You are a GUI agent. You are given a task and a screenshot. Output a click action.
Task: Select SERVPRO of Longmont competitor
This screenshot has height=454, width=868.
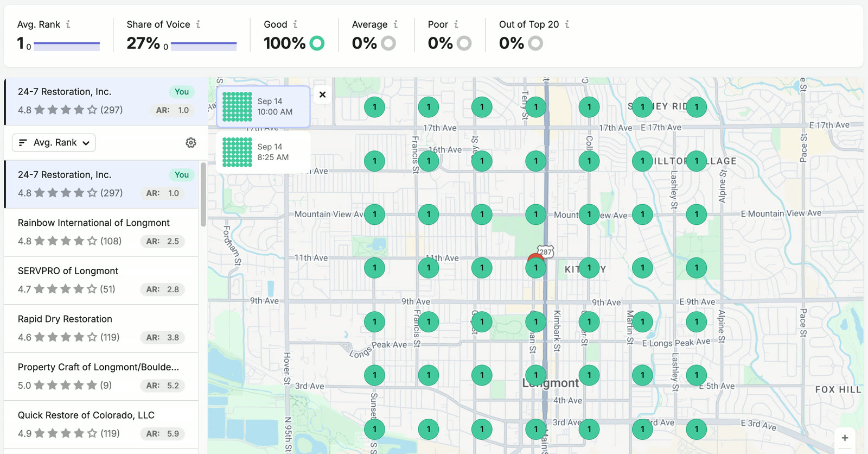pyautogui.click(x=101, y=280)
